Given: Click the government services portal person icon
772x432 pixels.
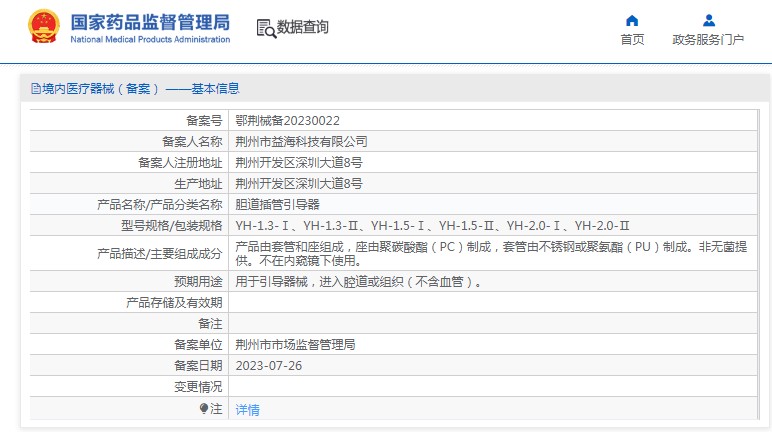Looking at the screenshot, I should 708,20.
